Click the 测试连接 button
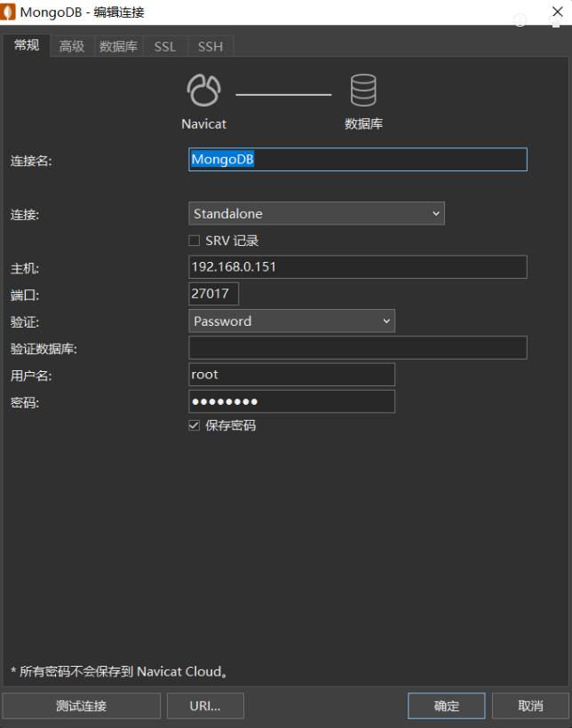This screenshot has width=572, height=728. 82,706
